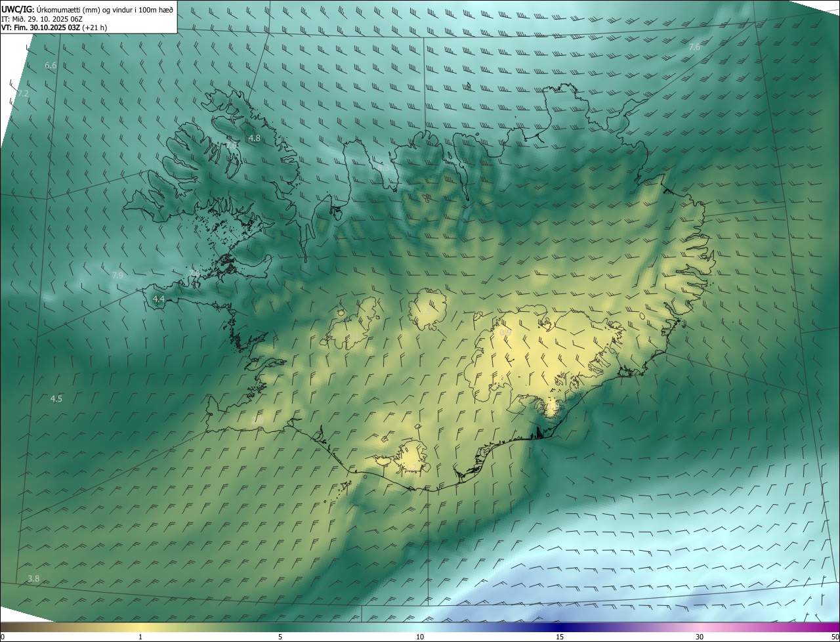Click the '6.6' value label on the map
The width and height of the screenshot is (840, 642).
tap(51, 66)
